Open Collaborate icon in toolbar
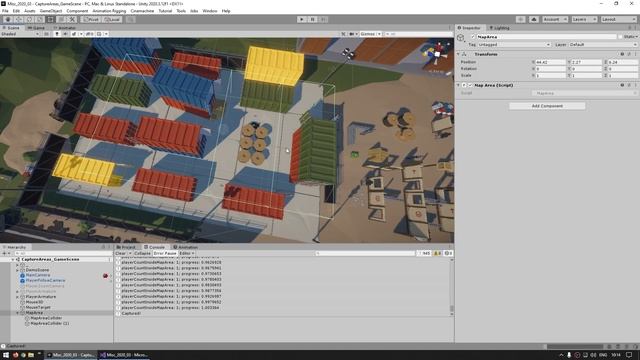Screen dimensions: 640x360 click(x=520, y=19)
